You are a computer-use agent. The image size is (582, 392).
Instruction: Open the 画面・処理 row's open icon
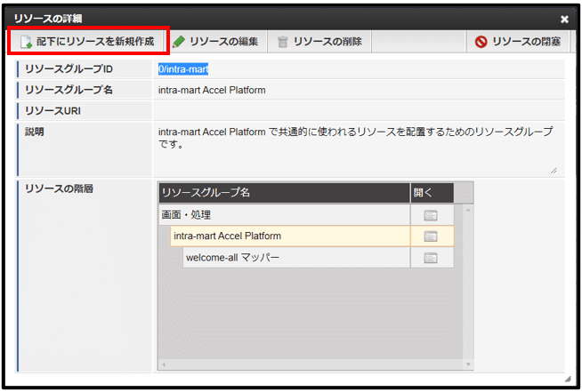point(431,215)
